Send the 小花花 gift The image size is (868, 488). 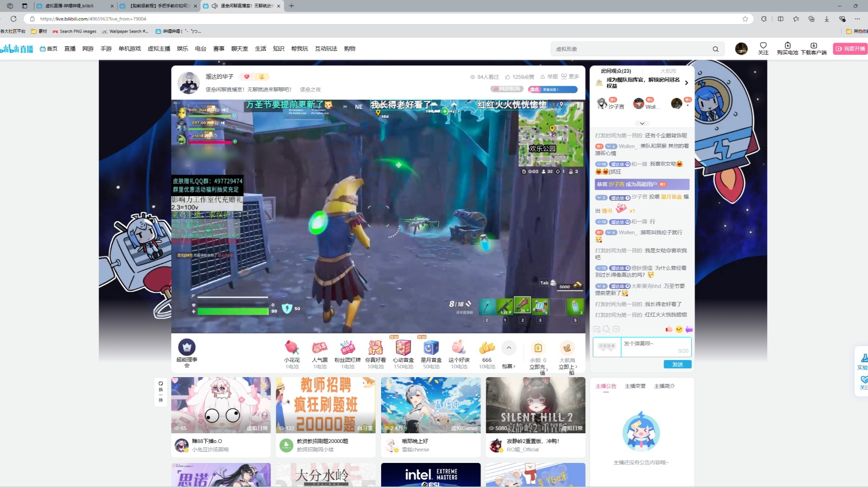[292, 355]
